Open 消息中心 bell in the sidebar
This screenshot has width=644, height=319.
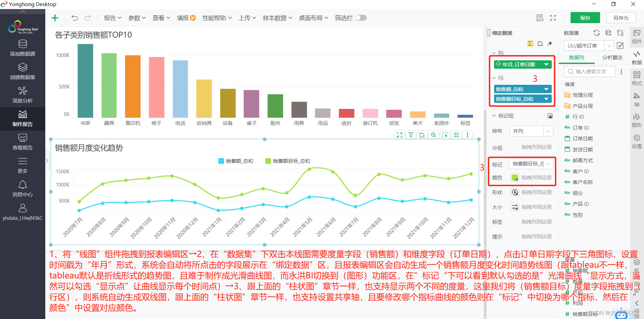coord(22,189)
